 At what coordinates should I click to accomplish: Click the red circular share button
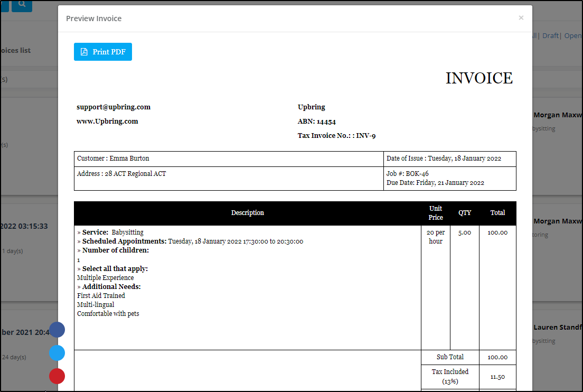coord(57,376)
